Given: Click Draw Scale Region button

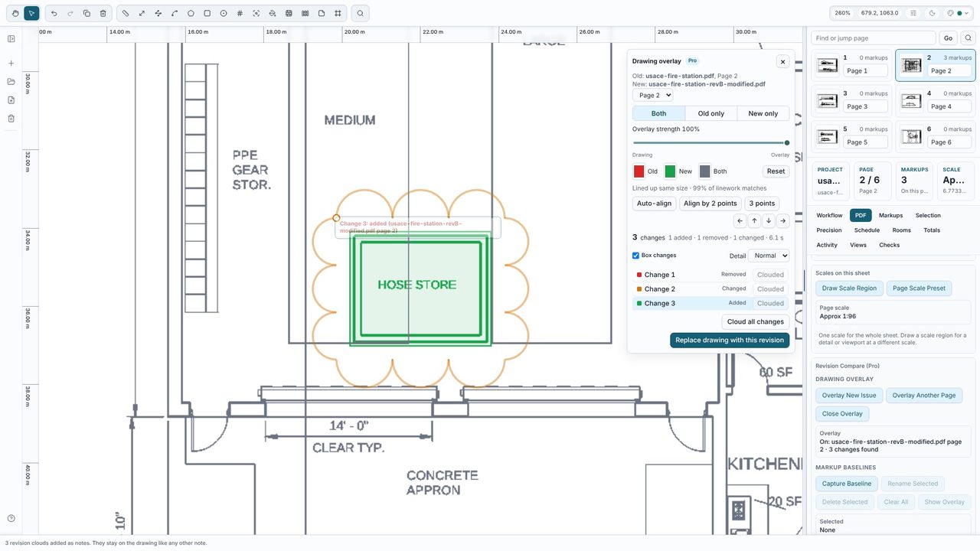Looking at the screenshot, I should pyautogui.click(x=849, y=289).
